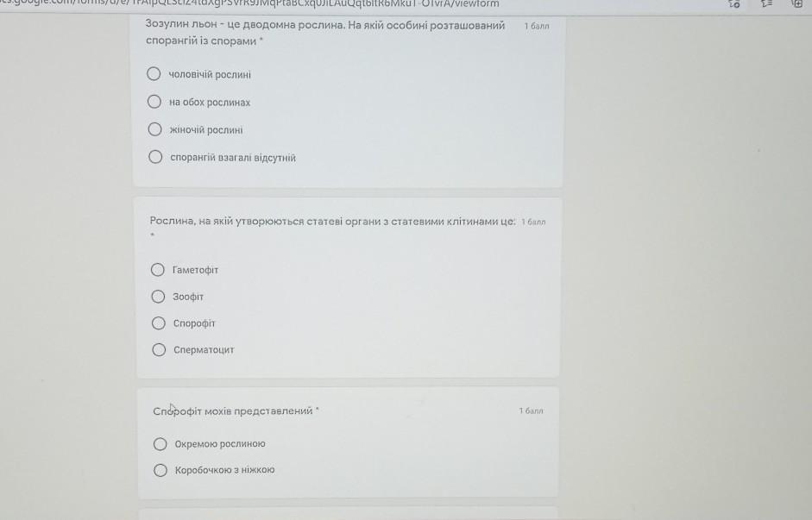This screenshot has width=812, height=520.
Task: Choose 'Гаметофіт' as the answer
Action: 158,270
